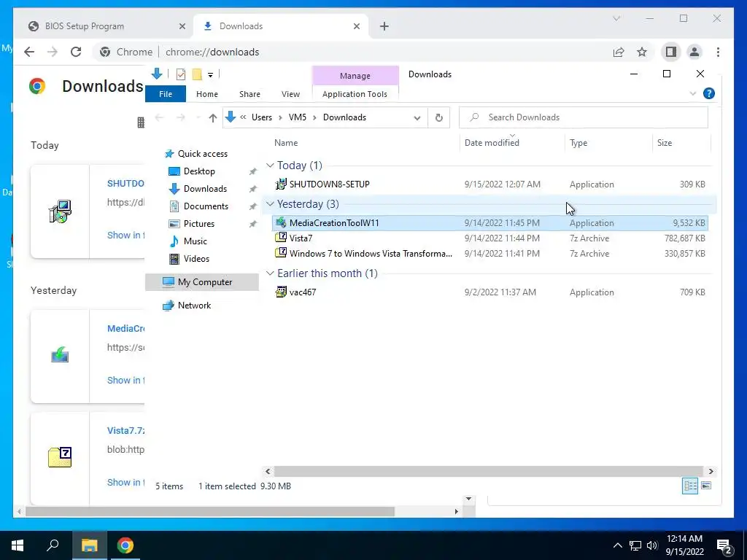Switch to Large icons view layout button
The width and height of the screenshot is (747, 560).
706,486
